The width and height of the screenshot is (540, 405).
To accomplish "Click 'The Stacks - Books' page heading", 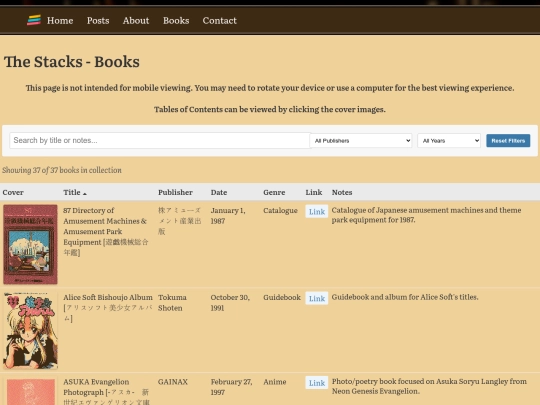I will pos(72,62).
